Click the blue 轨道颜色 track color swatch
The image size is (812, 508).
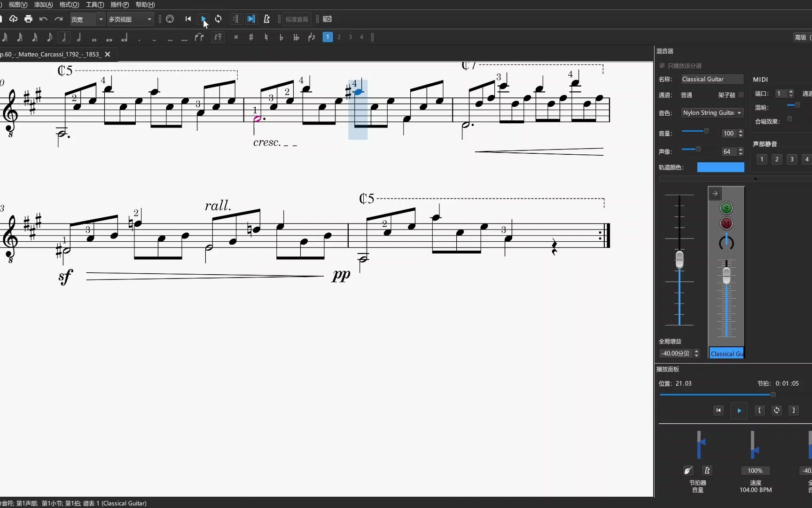pos(720,167)
